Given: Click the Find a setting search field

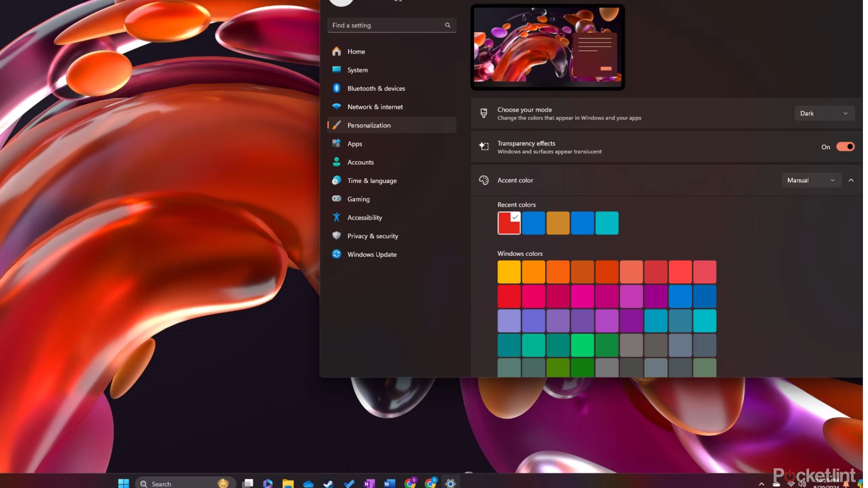Looking at the screenshot, I should [x=380, y=25].
